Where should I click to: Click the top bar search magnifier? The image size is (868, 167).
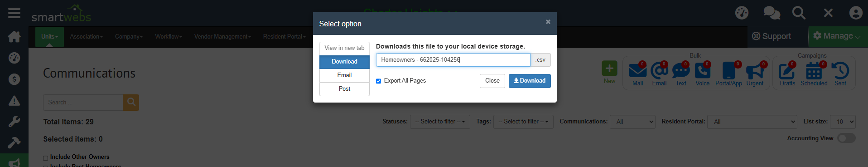(799, 13)
